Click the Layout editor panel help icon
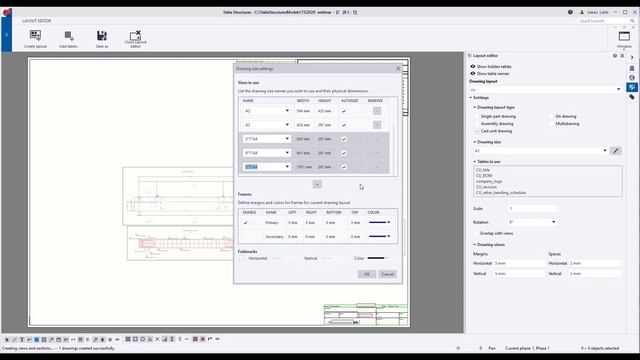 pyautogui.click(x=615, y=56)
